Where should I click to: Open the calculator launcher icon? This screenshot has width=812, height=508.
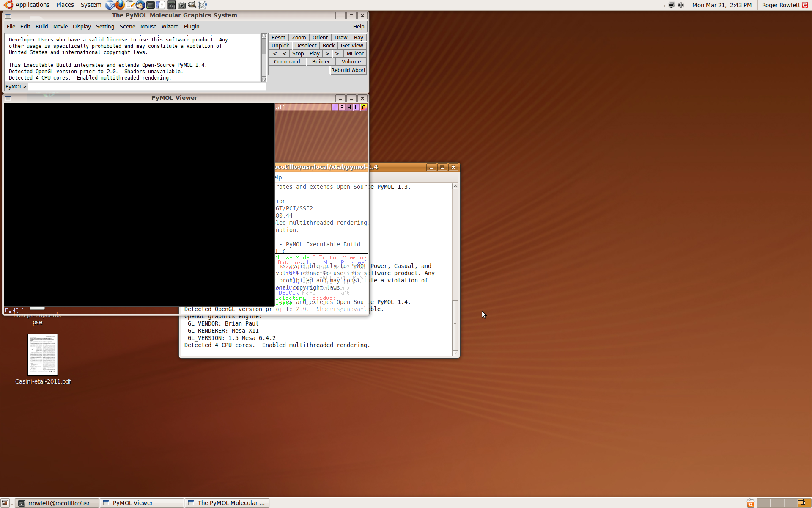171,5
